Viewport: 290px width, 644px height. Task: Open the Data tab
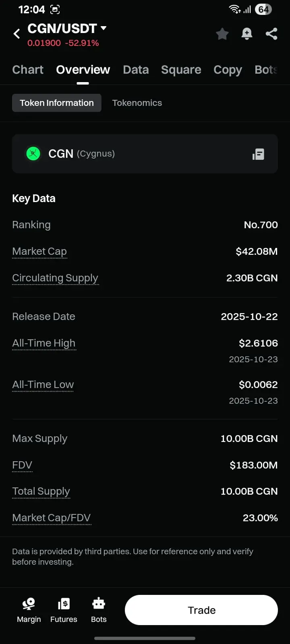point(136,70)
